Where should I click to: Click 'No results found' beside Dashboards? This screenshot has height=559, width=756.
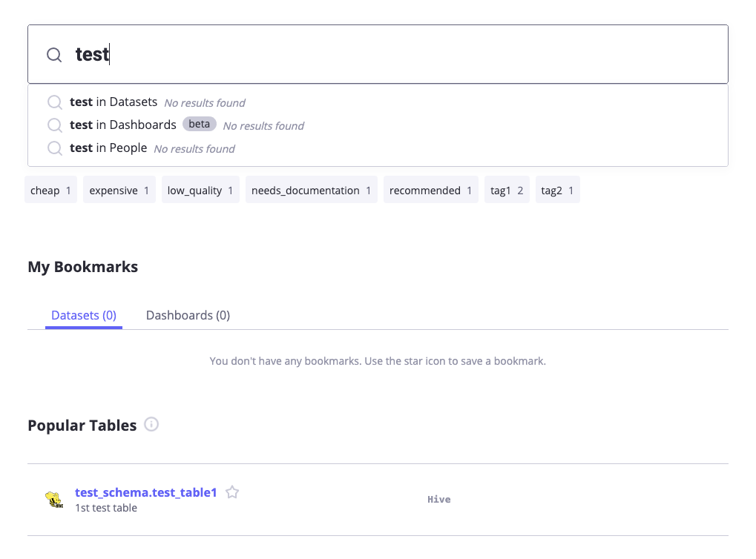point(263,126)
